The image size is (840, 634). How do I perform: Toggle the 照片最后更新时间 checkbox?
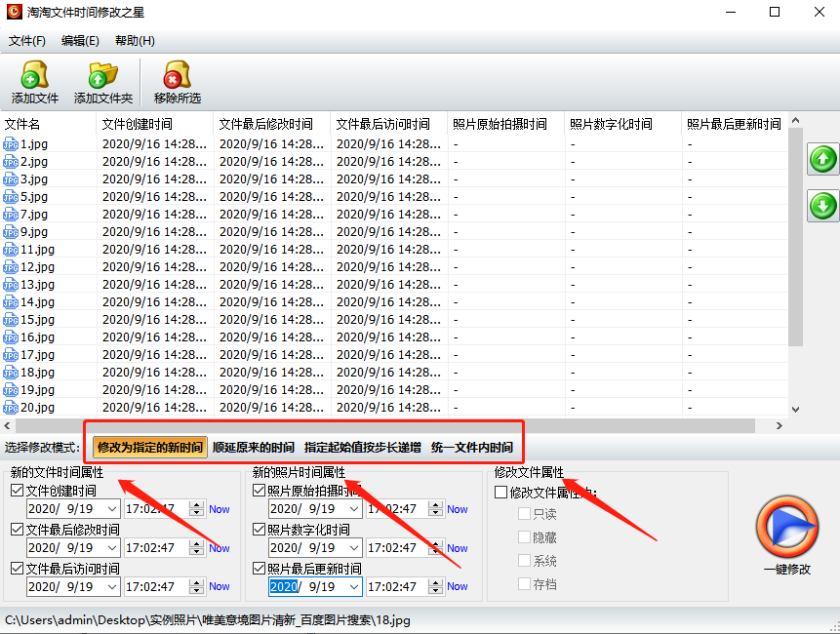260,568
